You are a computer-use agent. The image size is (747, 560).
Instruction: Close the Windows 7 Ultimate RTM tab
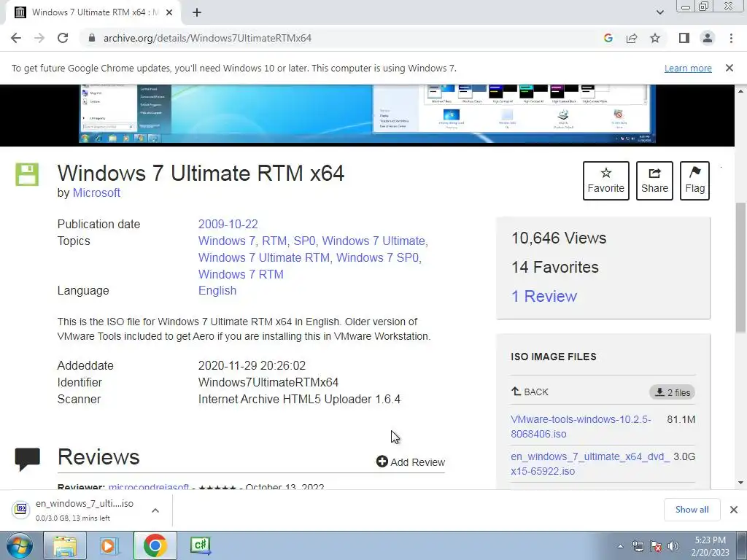click(169, 13)
